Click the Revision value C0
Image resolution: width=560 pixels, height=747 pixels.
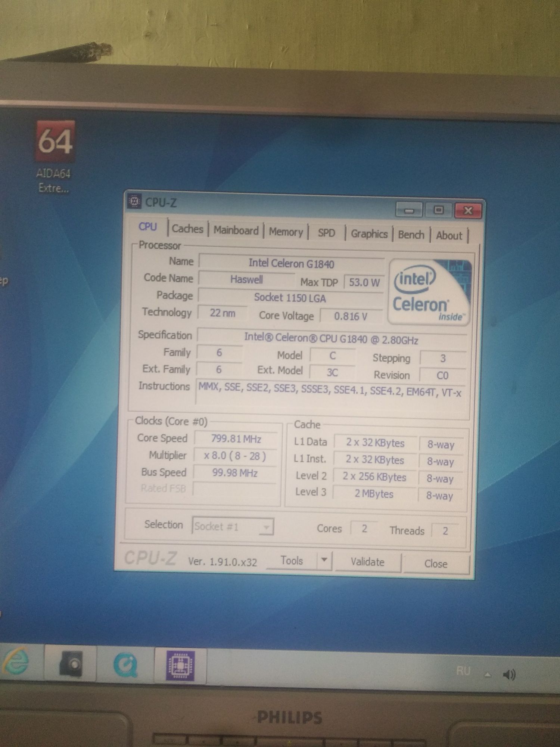(442, 375)
